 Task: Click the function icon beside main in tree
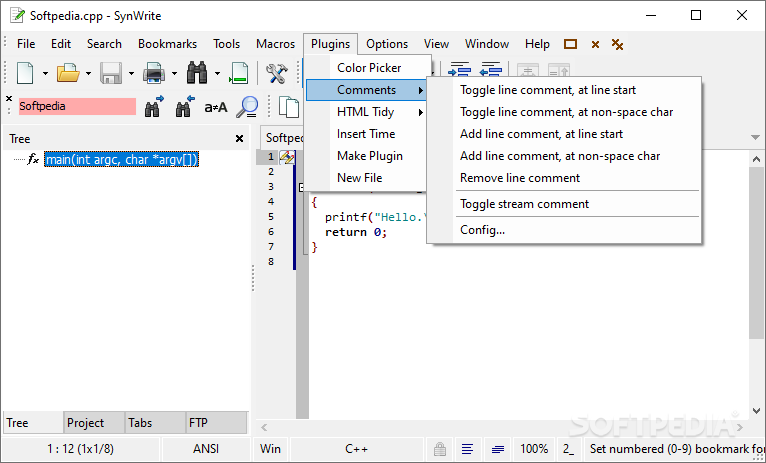pyautogui.click(x=33, y=159)
